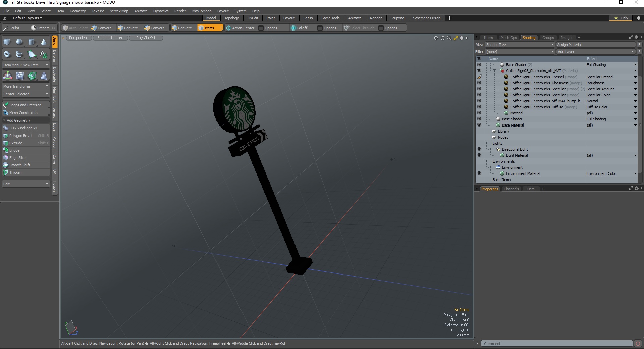Activate the Transform gizmo tool
The image size is (644, 349).
[x=7, y=76]
